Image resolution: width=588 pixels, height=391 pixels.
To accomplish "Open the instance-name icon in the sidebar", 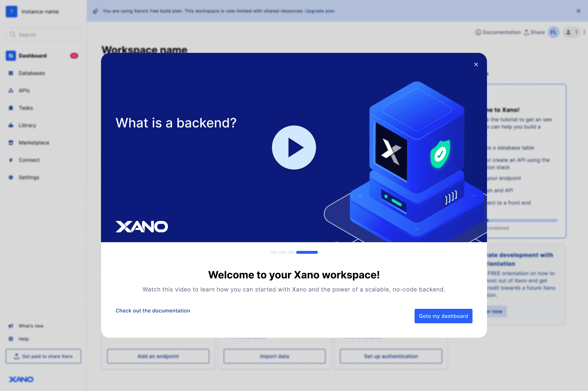I will (12, 12).
